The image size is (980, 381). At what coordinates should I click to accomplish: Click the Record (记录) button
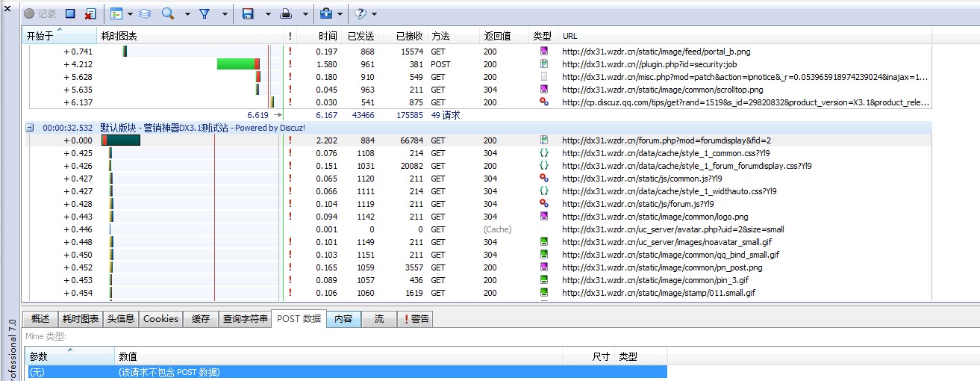(x=40, y=13)
